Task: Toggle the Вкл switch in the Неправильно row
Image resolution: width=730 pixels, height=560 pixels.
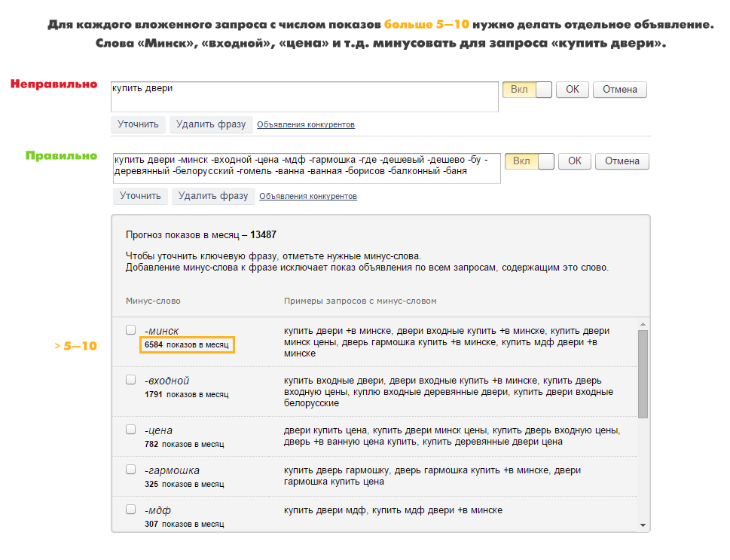Action: tap(527, 90)
